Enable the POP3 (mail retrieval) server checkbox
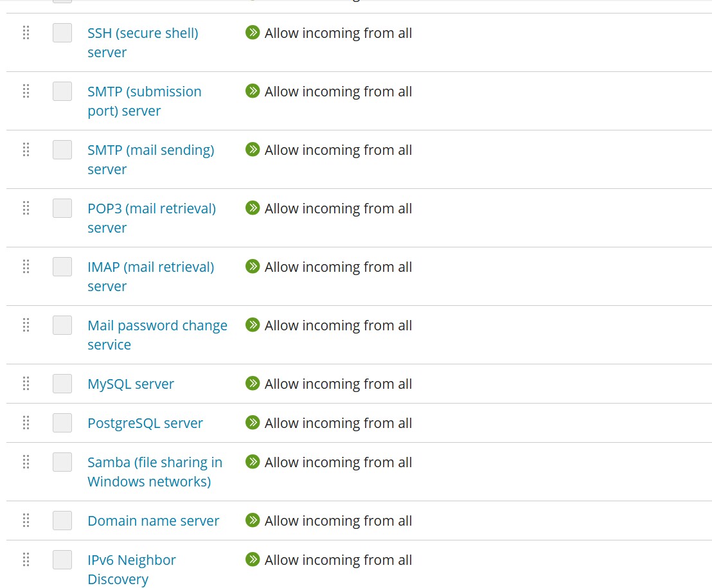712x588 pixels. (x=62, y=208)
